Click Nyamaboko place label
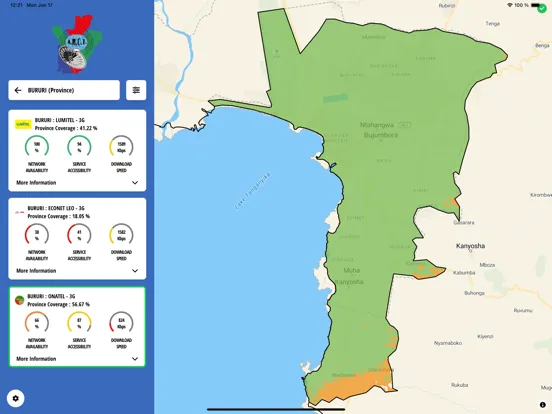 448,343
